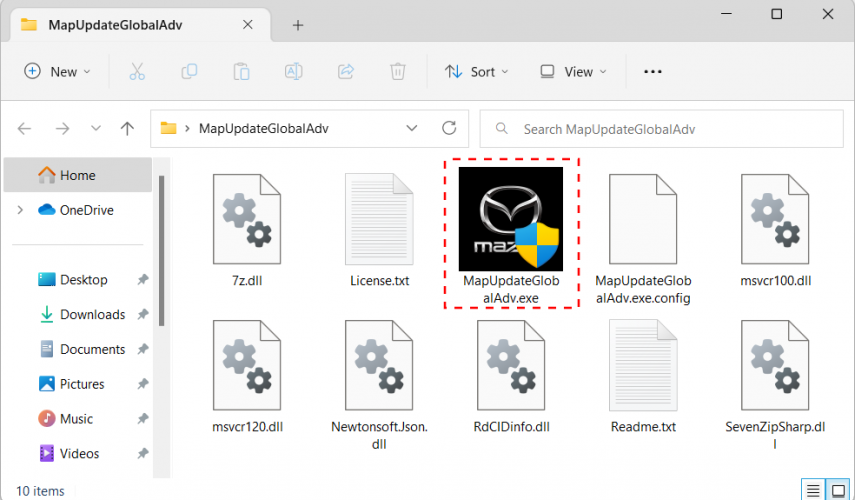Open Downloads in the navigation pane
The width and height of the screenshot is (855, 500).
pos(92,315)
